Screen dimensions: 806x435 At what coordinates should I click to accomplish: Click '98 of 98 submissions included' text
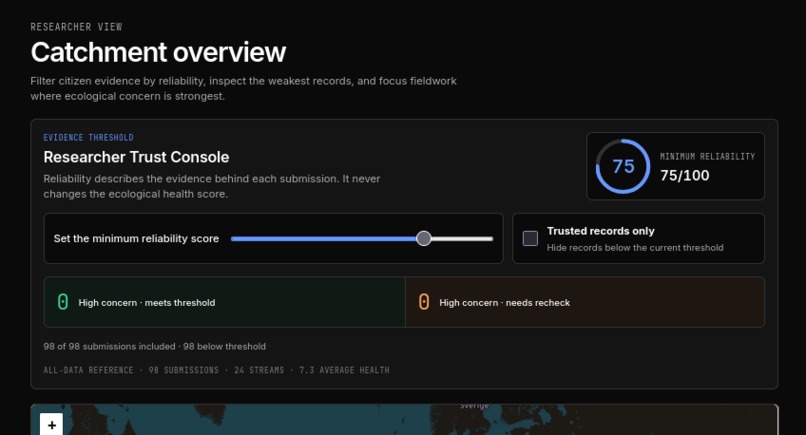[109, 347]
